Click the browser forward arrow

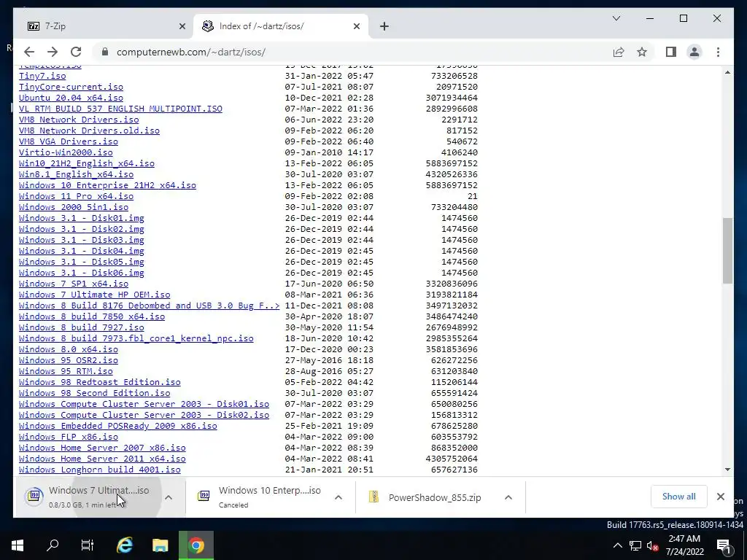(53, 52)
